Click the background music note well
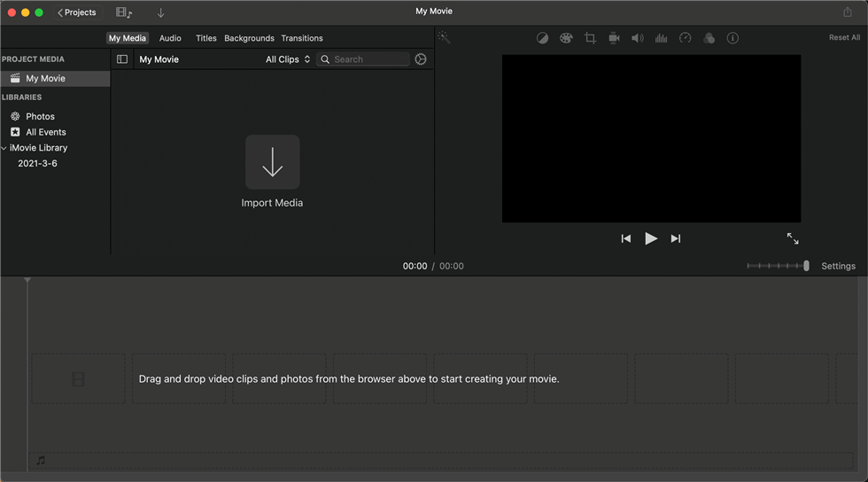Screen dimensions: 868x482 (41, 461)
